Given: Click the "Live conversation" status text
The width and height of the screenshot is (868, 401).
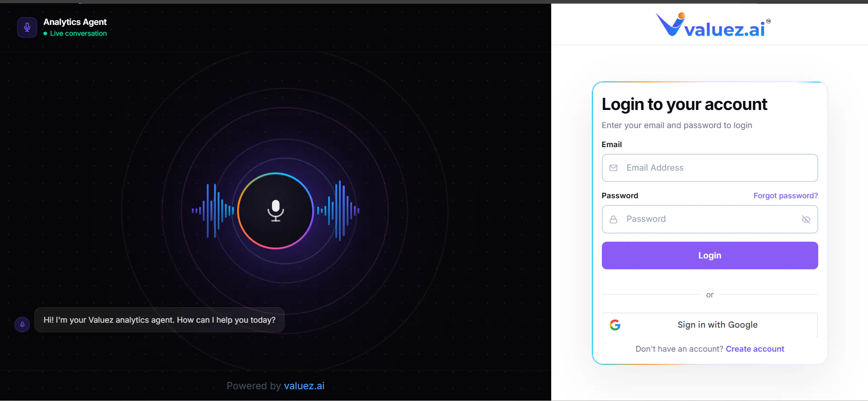Looking at the screenshot, I should click(x=78, y=33).
